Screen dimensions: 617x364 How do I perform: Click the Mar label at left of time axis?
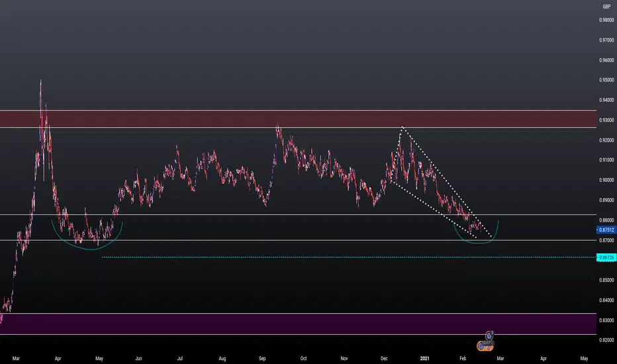point(16,359)
